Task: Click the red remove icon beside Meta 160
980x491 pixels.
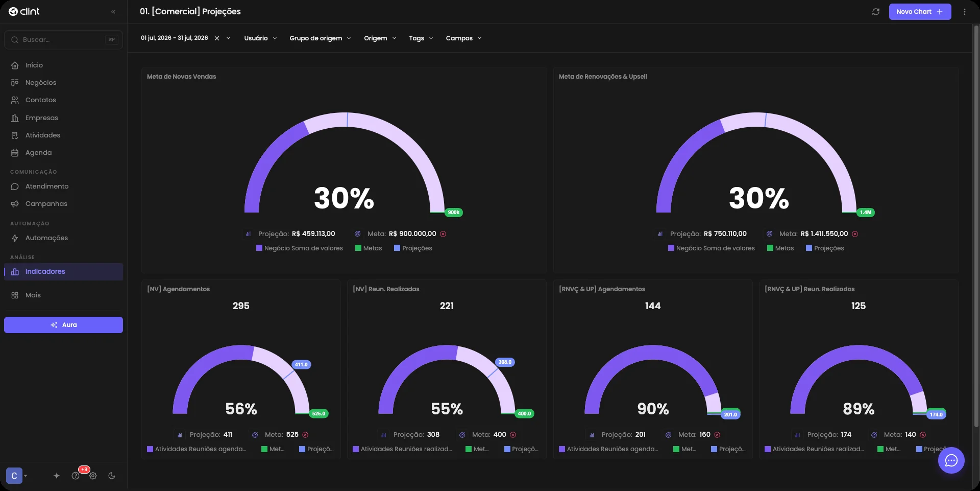Action: [717, 435]
